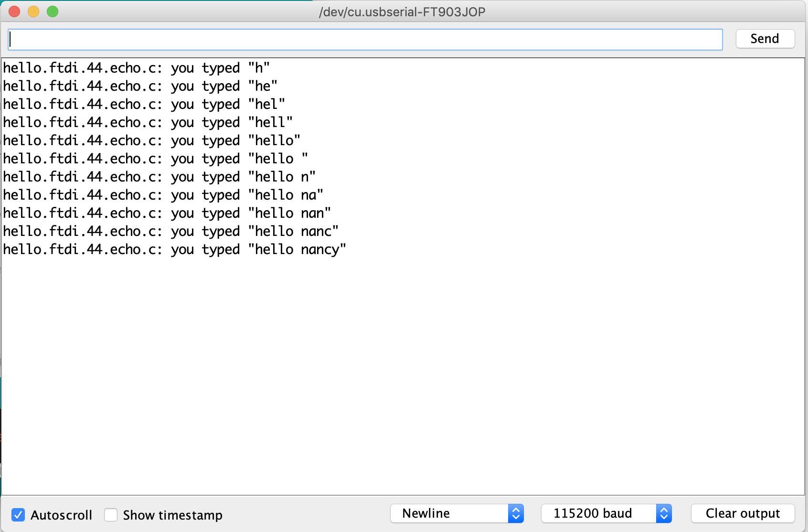Click the output line ending with "hello na"
Image resolution: width=808 pixels, height=532 pixels.
point(163,195)
